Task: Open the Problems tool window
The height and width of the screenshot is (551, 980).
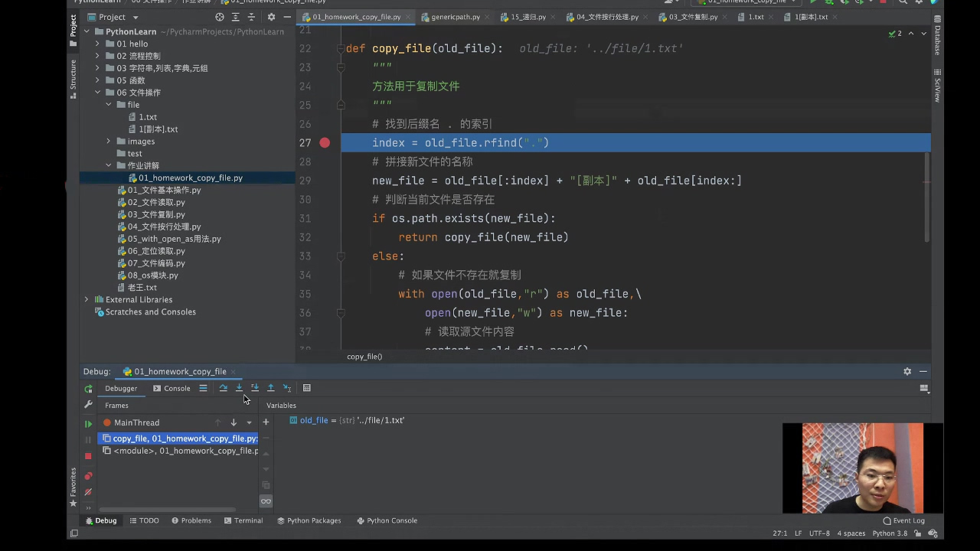Action: pos(191,520)
